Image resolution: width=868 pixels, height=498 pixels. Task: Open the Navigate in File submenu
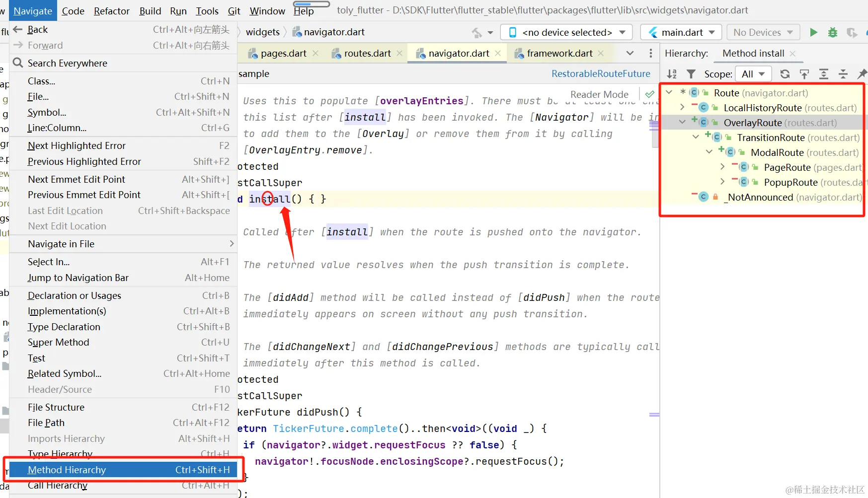click(123, 244)
